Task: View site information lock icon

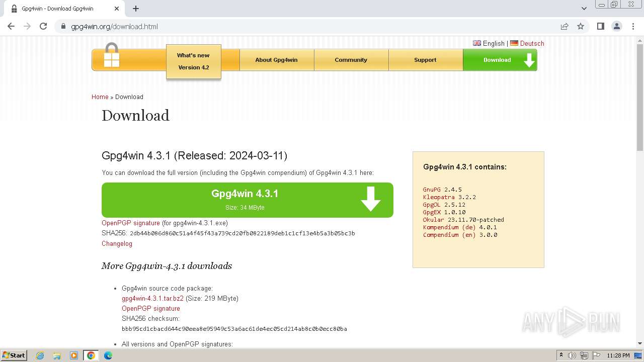Action: coord(63,26)
